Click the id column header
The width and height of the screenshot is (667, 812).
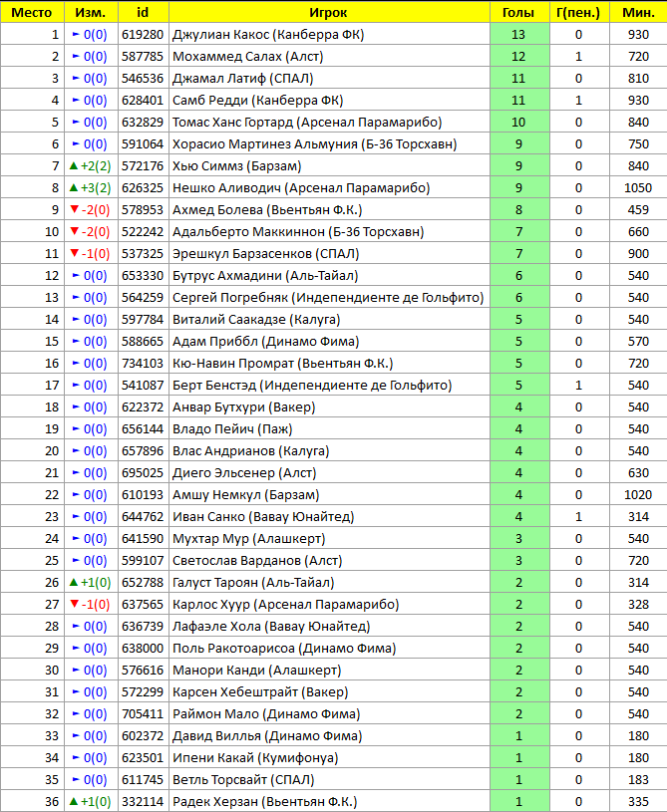click(x=143, y=12)
